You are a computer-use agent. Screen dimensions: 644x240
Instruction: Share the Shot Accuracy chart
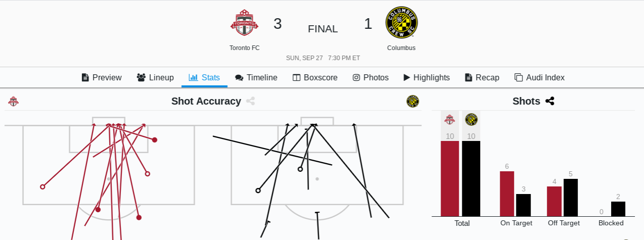click(250, 101)
